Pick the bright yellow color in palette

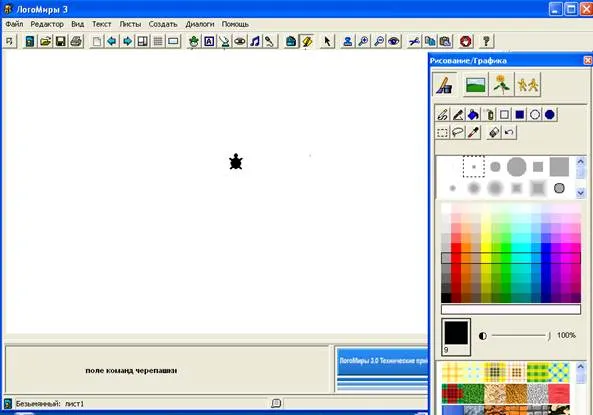coord(486,248)
